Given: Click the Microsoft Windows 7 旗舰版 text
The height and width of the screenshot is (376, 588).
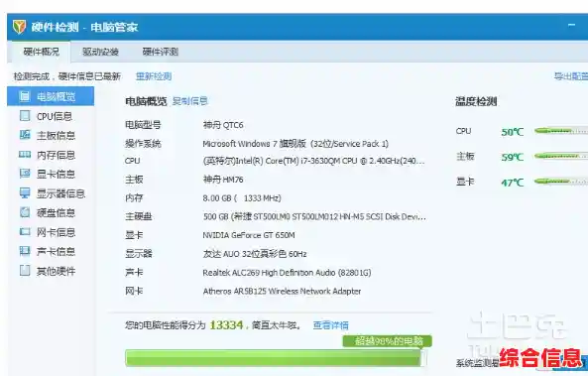Looking at the screenshot, I should [x=295, y=144].
